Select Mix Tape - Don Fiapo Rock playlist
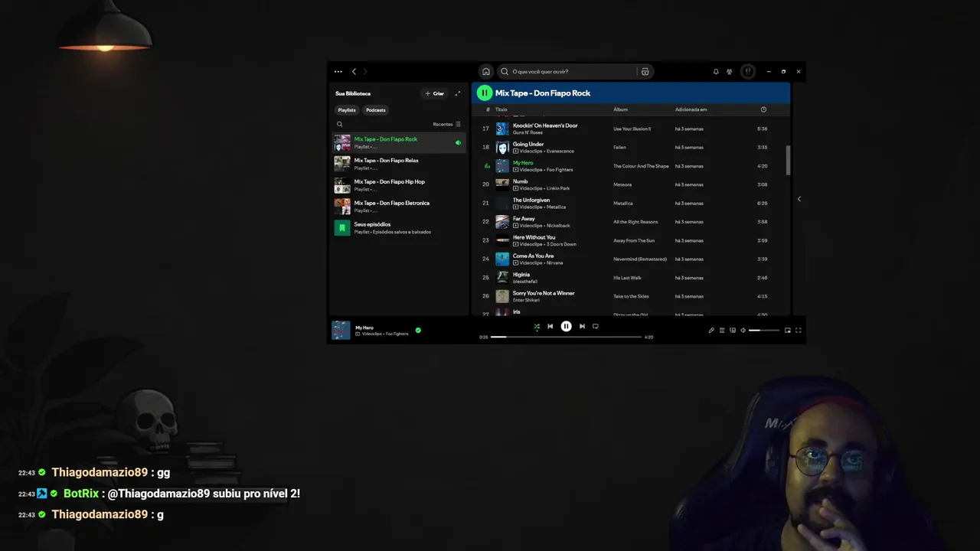Image resolution: width=980 pixels, height=551 pixels. [x=399, y=142]
